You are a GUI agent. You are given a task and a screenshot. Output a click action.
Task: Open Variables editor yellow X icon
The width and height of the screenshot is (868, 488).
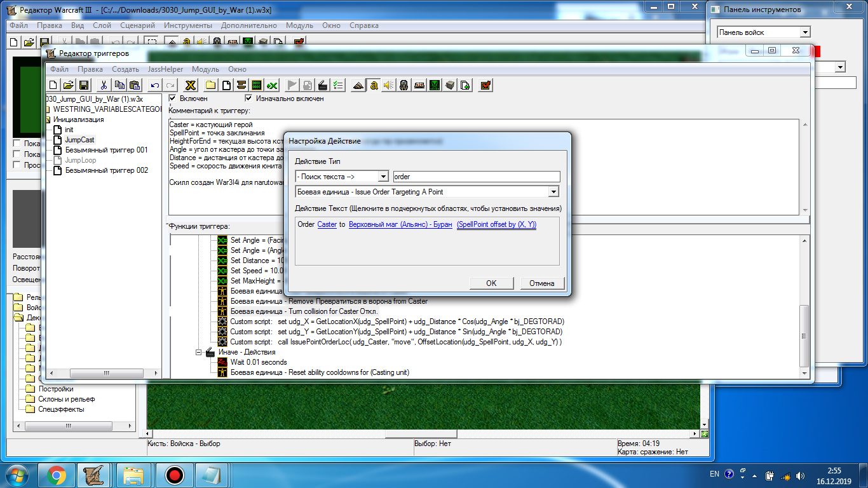coord(190,85)
